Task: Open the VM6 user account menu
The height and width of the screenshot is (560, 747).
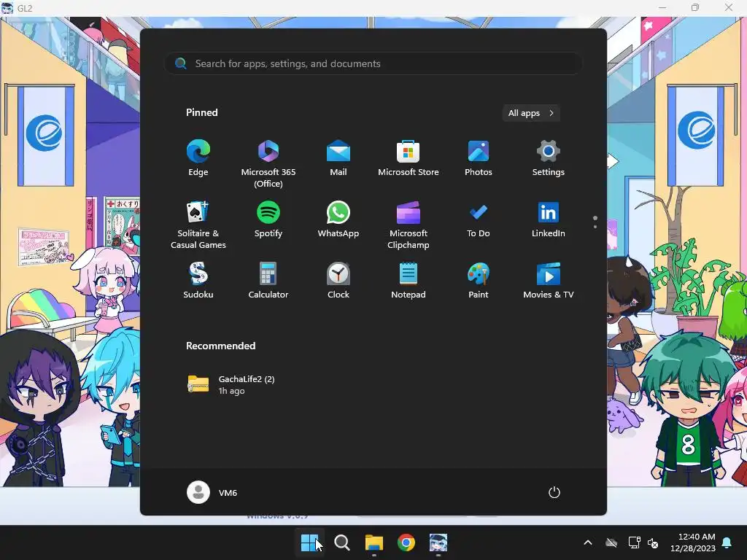Action: pos(212,492)
